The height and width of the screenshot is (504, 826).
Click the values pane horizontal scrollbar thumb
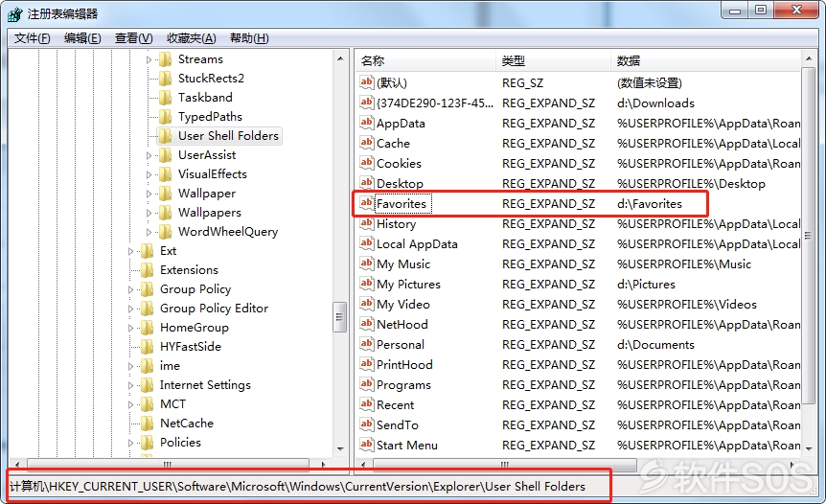(x=505, y=465)
